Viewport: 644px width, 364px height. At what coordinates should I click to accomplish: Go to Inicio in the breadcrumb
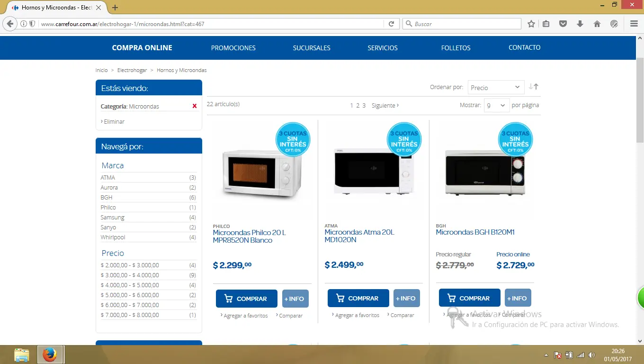[101, 70]
